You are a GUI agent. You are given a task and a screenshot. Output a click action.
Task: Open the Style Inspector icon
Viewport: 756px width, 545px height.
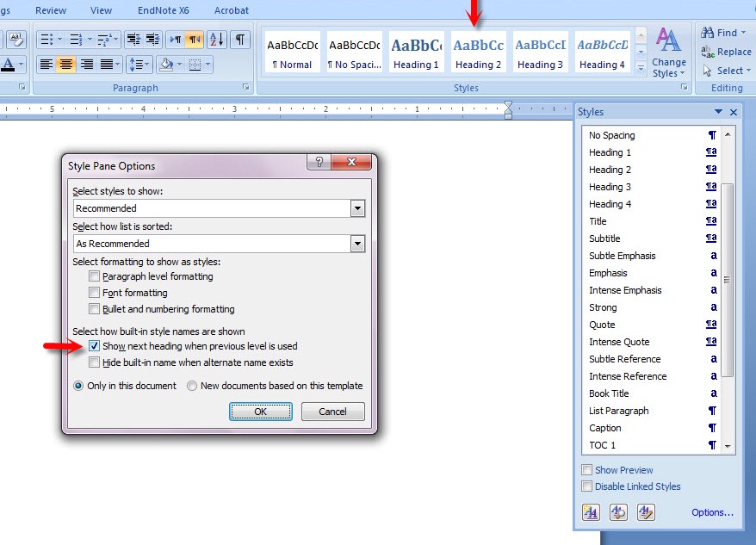click(618, 512)
